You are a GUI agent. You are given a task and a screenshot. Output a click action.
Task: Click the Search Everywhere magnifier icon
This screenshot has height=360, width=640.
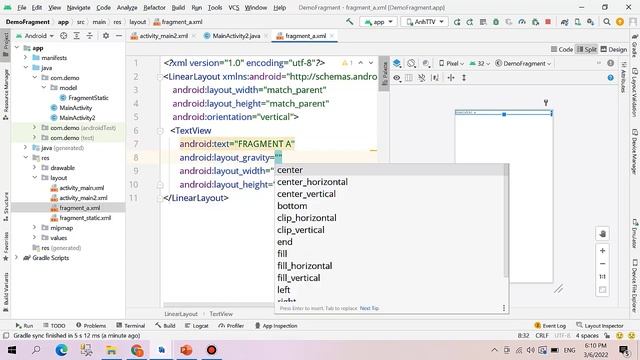[x=607, y=22]
